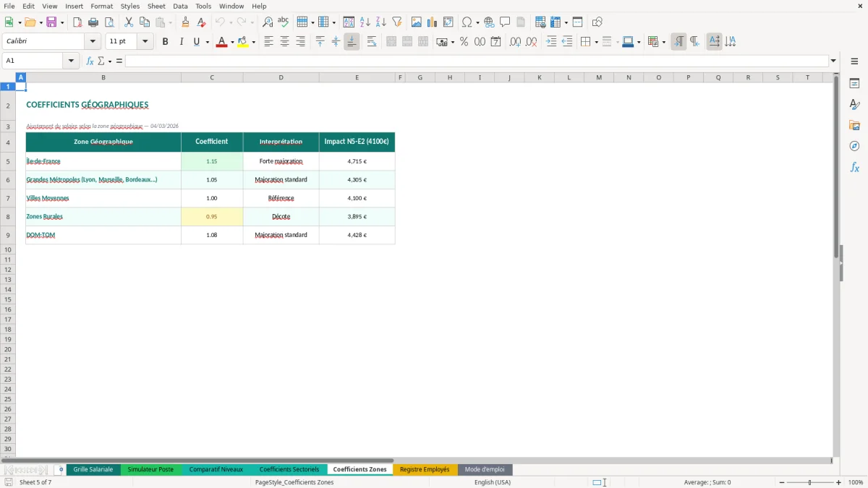Activate the Clone Formatting paintbrush
The width and height of the screenshot is (868, 488).
coord(186,22)
